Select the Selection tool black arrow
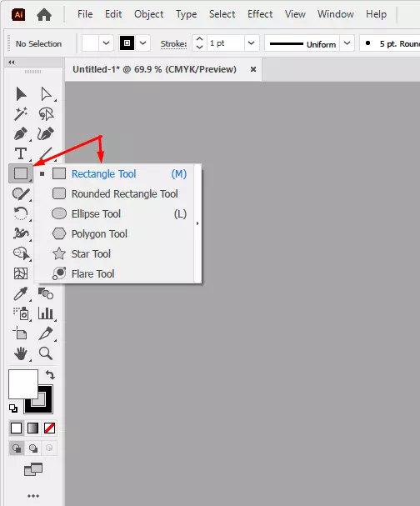Image resolution: width=420 pixels, height=506 pixels. 21,94
